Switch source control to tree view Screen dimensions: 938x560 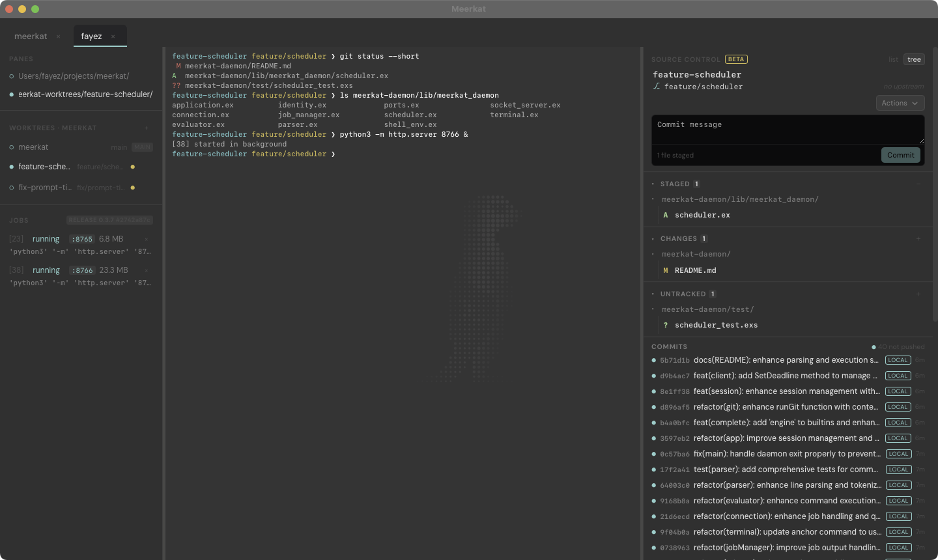pos(915,60)
